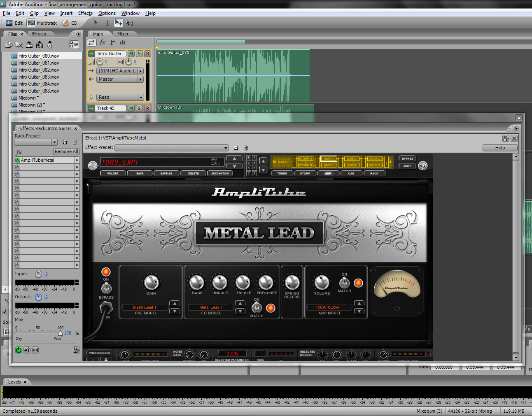Select Intro Guitar_083.wav in Files list
Screen dimensions: 532x416
click(39, 77)
